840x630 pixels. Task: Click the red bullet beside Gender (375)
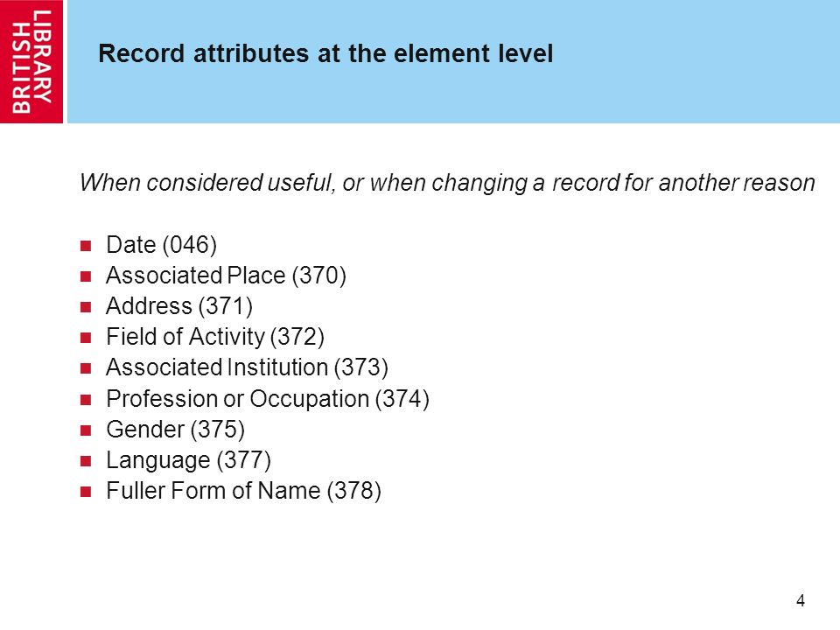86,430
